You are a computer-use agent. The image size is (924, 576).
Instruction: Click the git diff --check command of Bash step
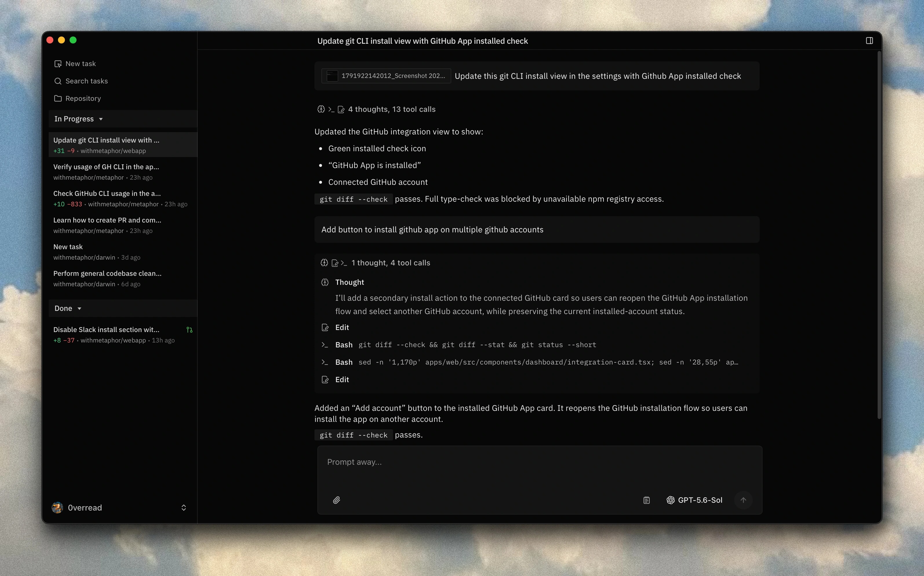[x=477, y=345]
